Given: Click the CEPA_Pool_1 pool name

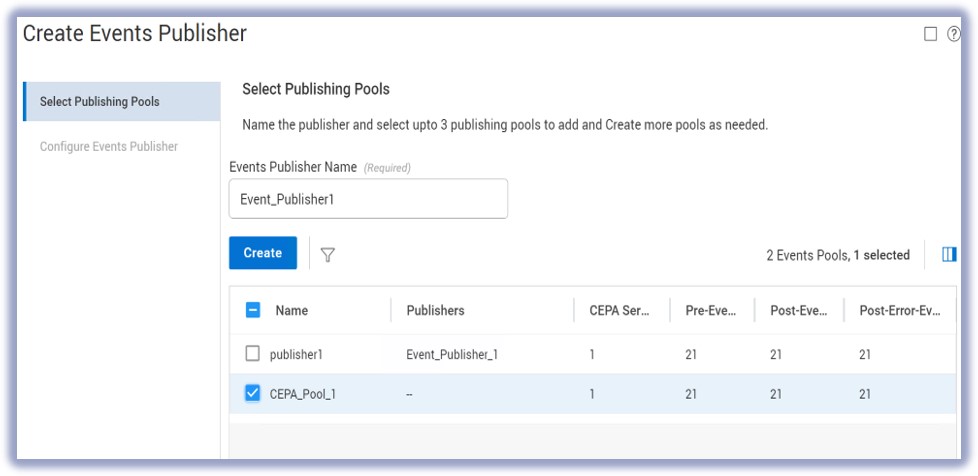Looking at the screenshot, I should pyautogui.click(x=303, y=394).
